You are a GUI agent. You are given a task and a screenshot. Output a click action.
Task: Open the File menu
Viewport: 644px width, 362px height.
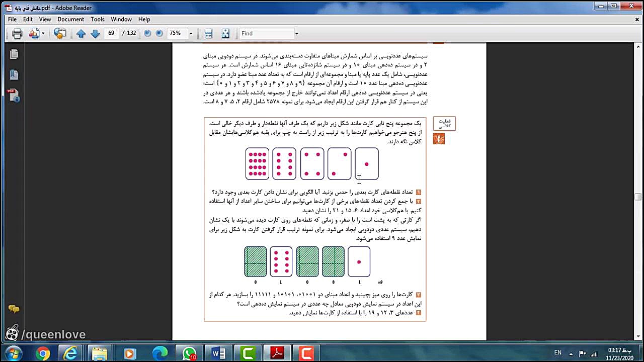point(12,19)
